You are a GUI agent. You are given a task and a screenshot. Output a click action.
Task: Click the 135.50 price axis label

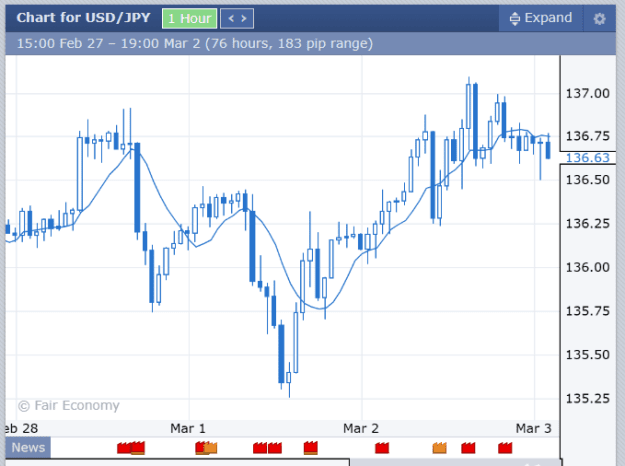[x=588, y=355]
